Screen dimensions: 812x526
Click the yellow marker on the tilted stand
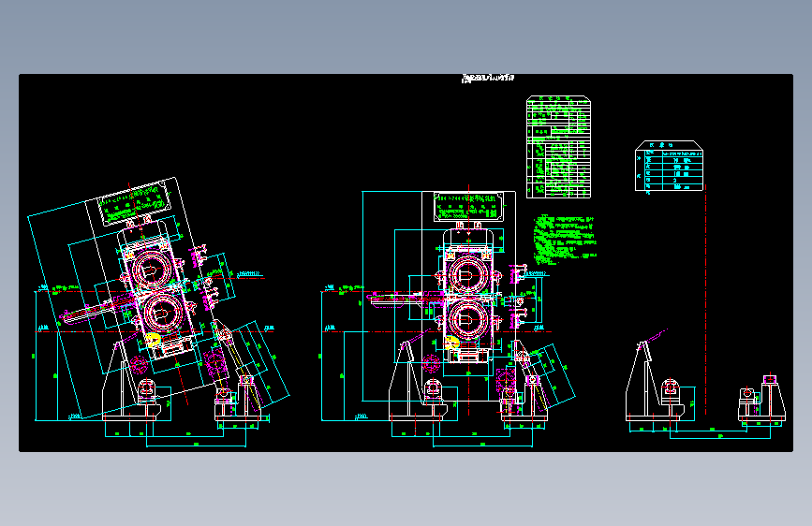coord(153,340)
